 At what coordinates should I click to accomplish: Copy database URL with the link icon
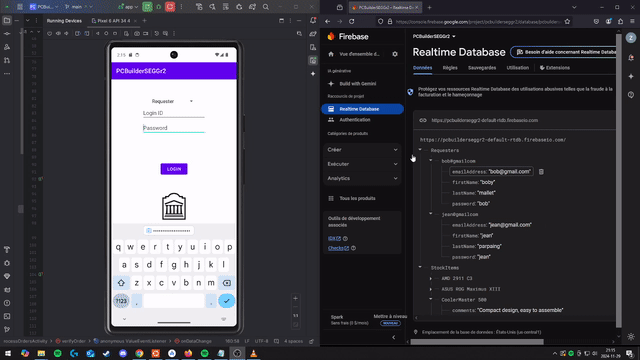tap(423, 120)
